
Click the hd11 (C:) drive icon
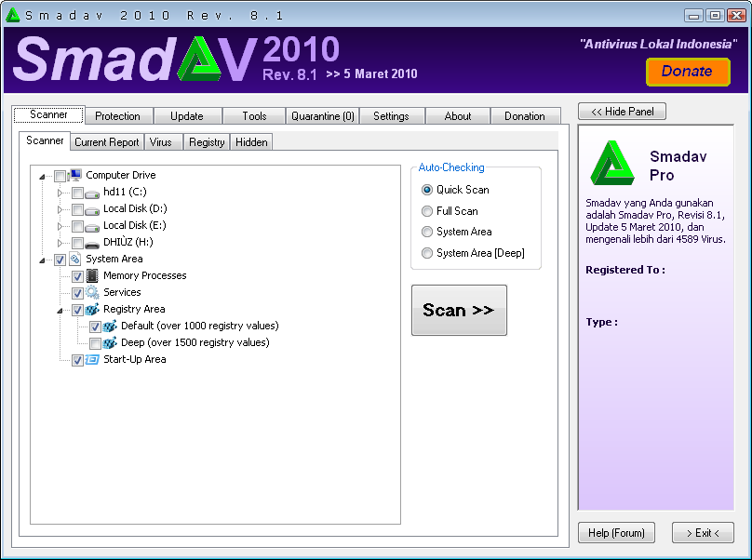(x=92, y=193)
